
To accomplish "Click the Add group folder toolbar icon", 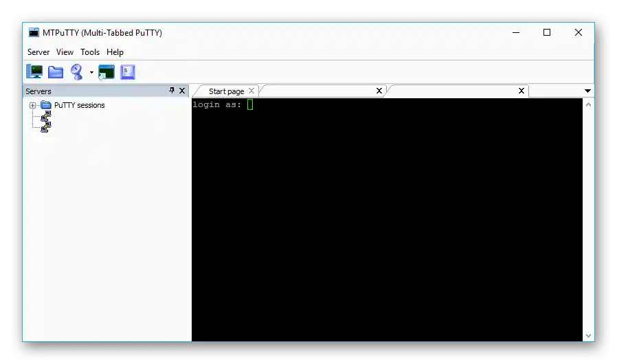I will (x=56, y=72).
